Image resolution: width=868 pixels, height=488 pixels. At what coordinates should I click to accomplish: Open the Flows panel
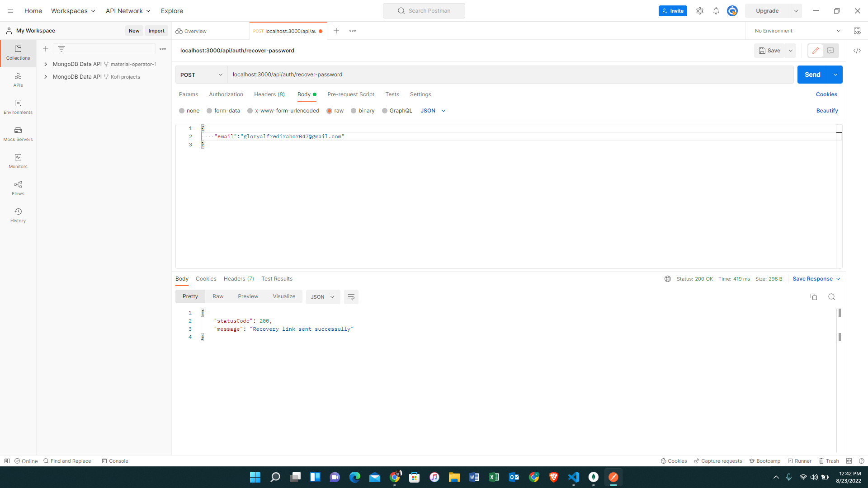18,188
